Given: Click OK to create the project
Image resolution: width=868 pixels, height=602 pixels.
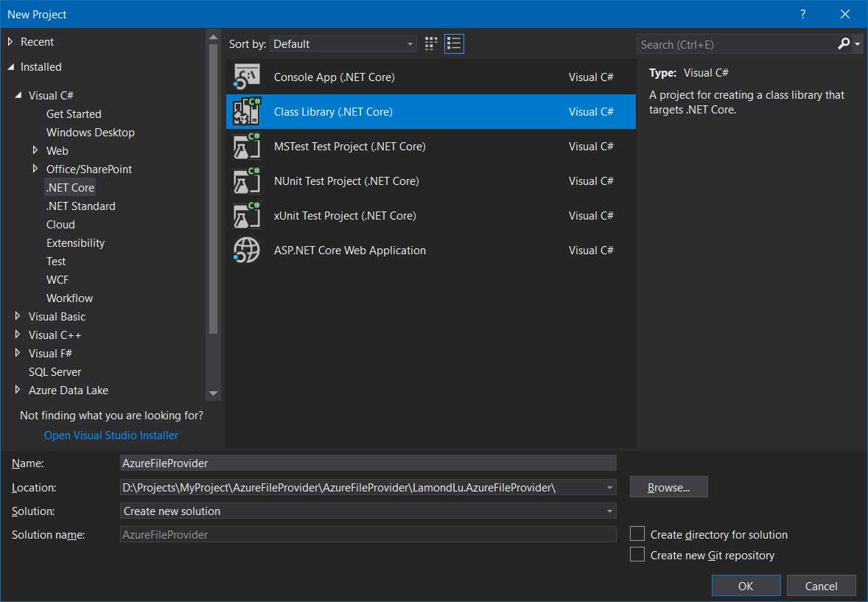Looking at the screenshot, I should [x=746, y=586].
